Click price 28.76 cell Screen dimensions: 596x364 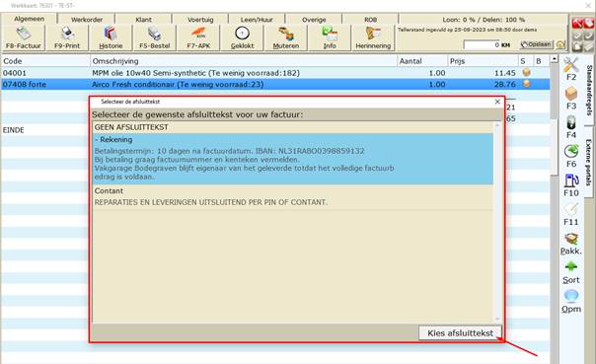[x=505, y=84]
